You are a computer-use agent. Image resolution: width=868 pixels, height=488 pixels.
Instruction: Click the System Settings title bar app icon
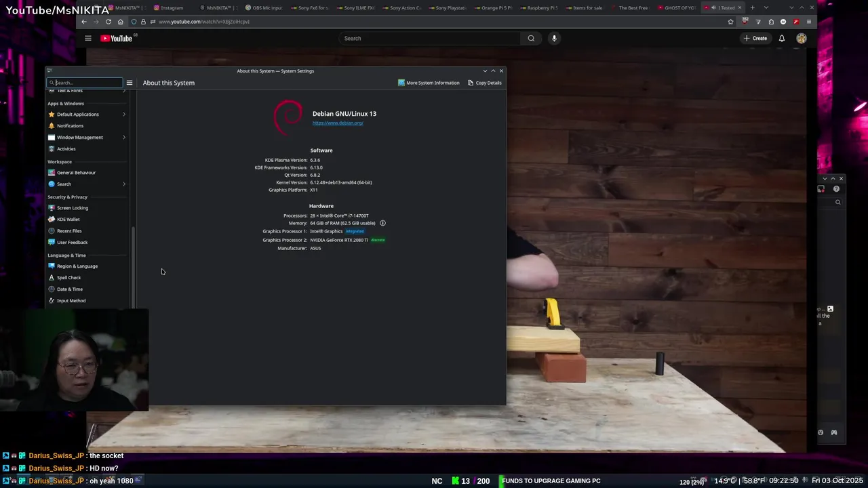click(x=50, y=70)
